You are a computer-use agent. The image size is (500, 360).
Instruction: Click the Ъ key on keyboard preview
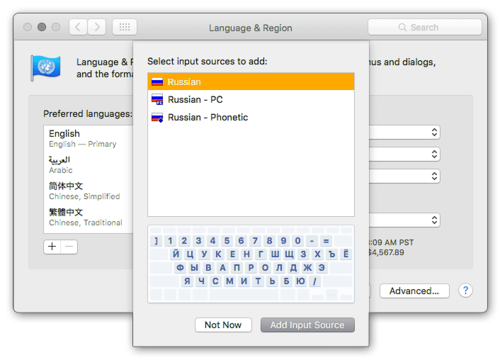(x=332, y=254)
